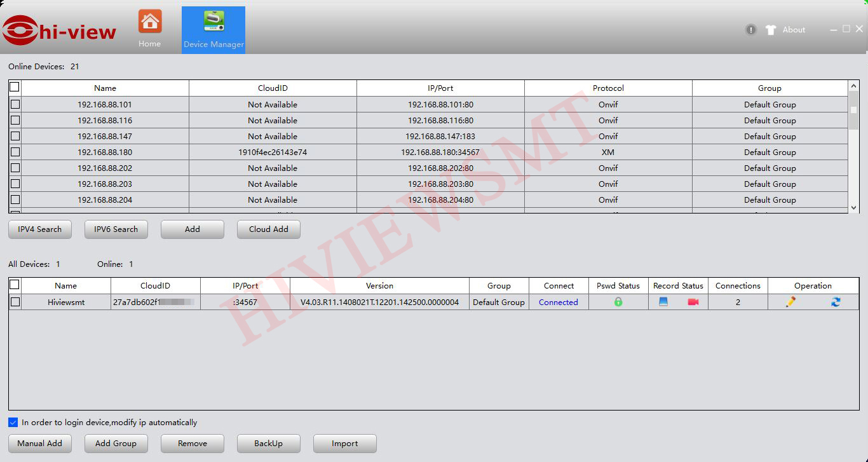Check the box for 192.168.88.101

pos(15,104)
